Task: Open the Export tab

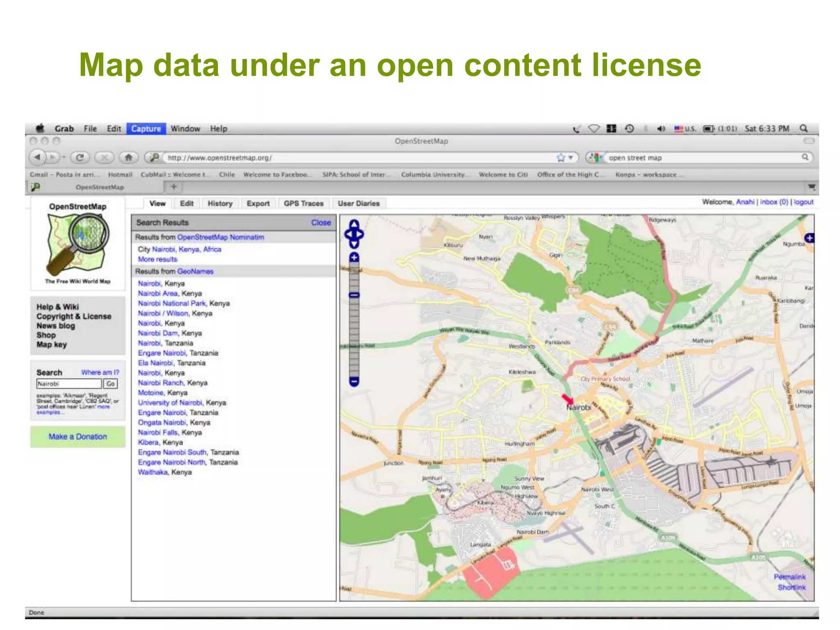Action: click(x=258, y=203)
